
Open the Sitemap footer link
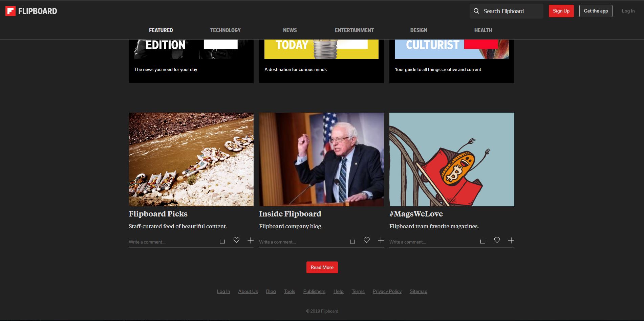(418, 291)
